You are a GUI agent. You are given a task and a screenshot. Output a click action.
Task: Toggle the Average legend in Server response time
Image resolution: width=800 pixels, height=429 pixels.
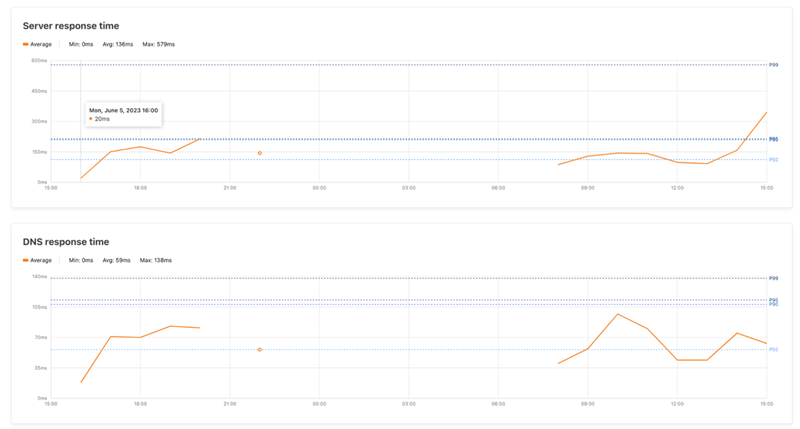(x=38, y=45)
